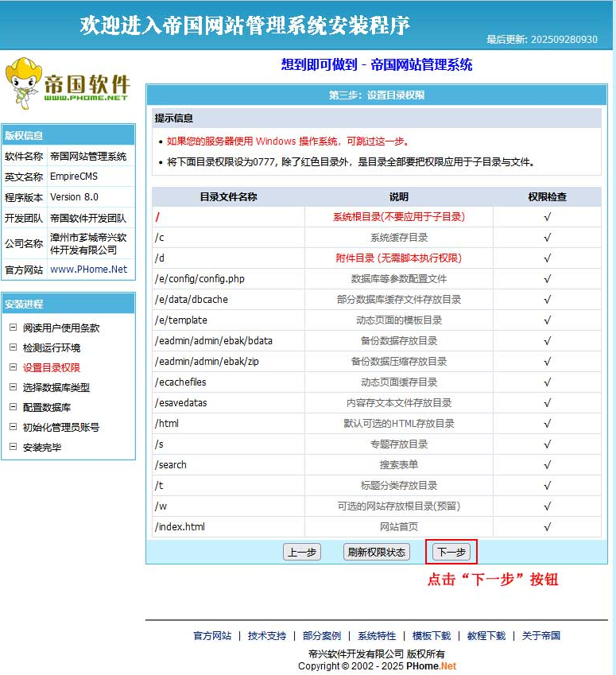Click 想到即可做到 - 帝国网站管理系统 heading

[377, 64]
